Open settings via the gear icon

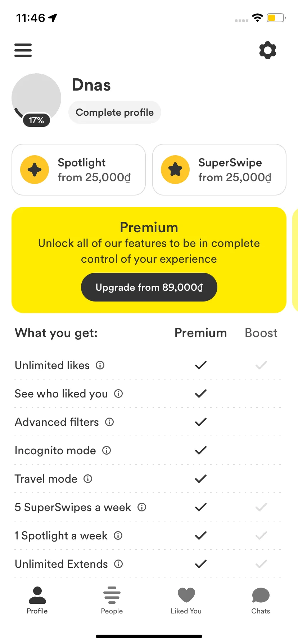[268, 50]
